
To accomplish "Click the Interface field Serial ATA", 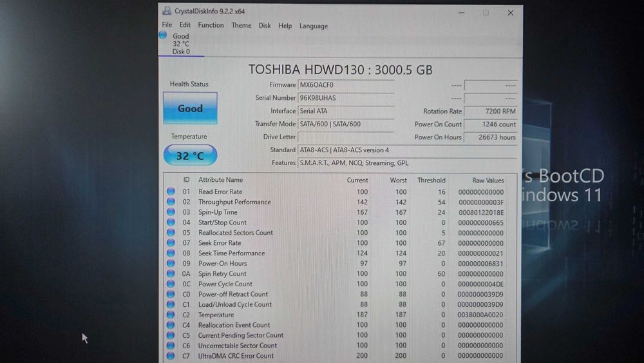I will pos(346,111).
